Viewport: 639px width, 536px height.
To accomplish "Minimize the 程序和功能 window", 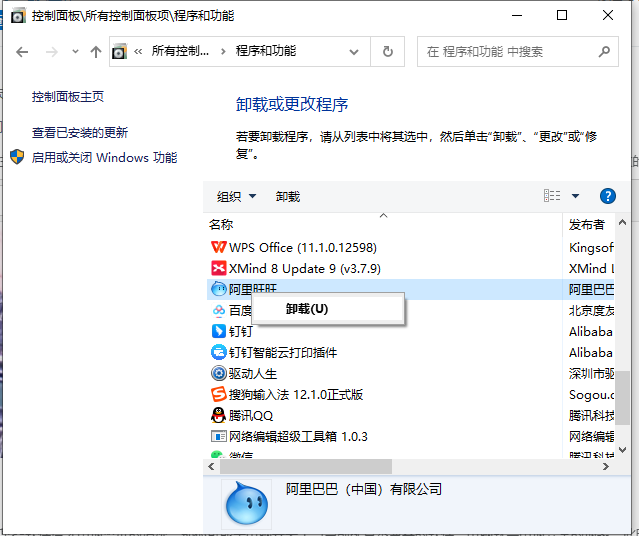I will point(517,15).
